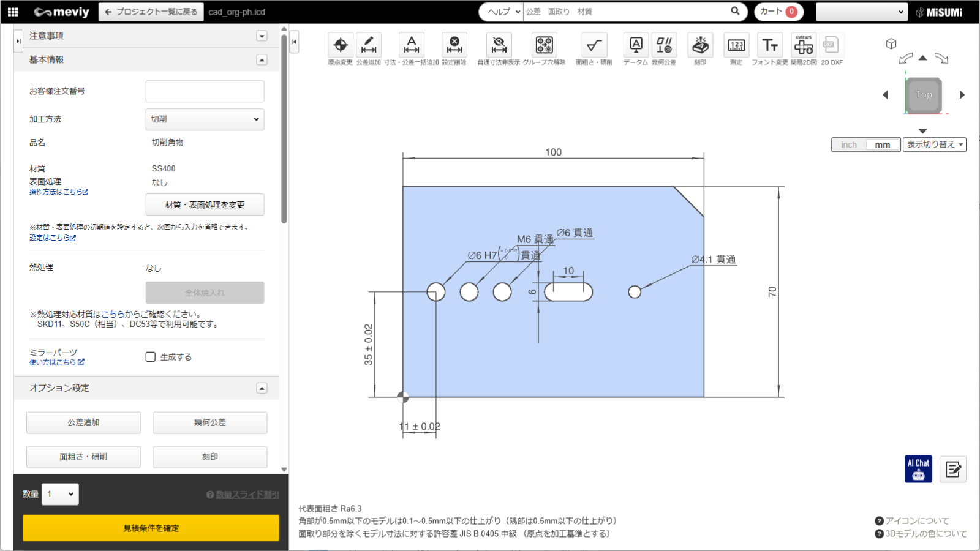Click the 見積条件を確定 button
The height and width of the screenshot is (551, 980).
pyautogui.click(x=151, y=528)
